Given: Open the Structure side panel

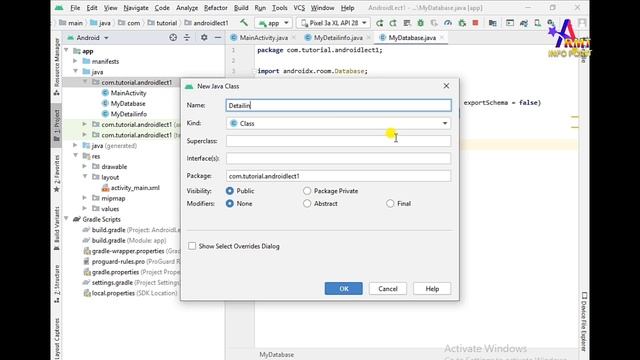Looking at the screenshot, I should point(57,283).
